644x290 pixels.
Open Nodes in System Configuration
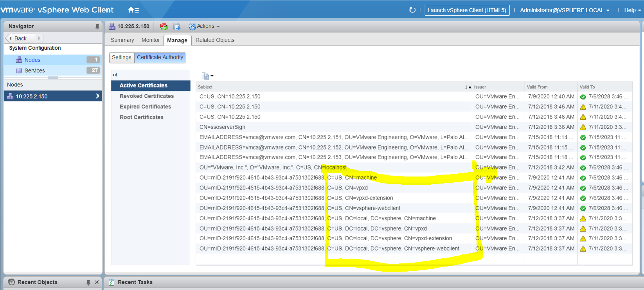[53, 60]
